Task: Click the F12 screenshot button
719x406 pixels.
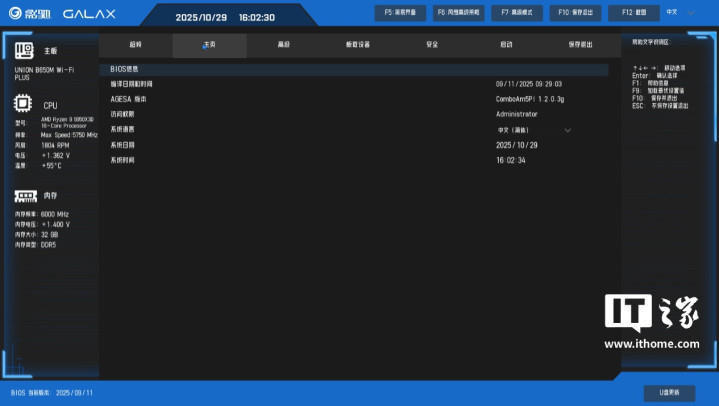Action: click(634, 13)
